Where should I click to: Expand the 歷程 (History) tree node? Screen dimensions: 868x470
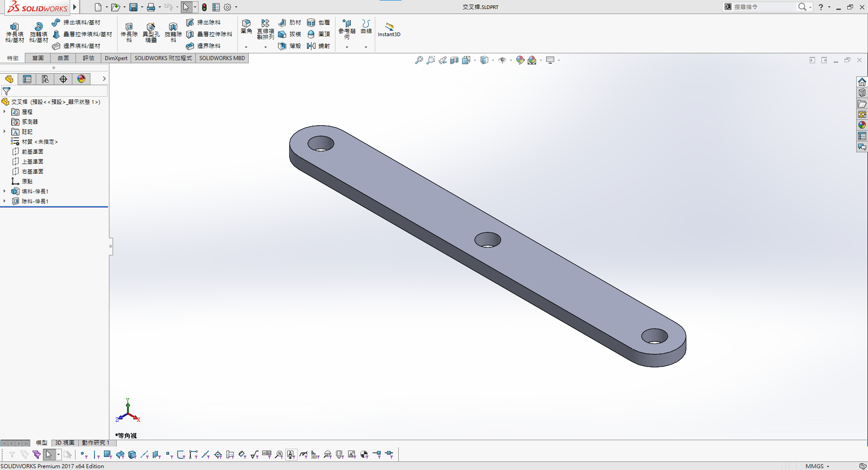pos(5,112)
